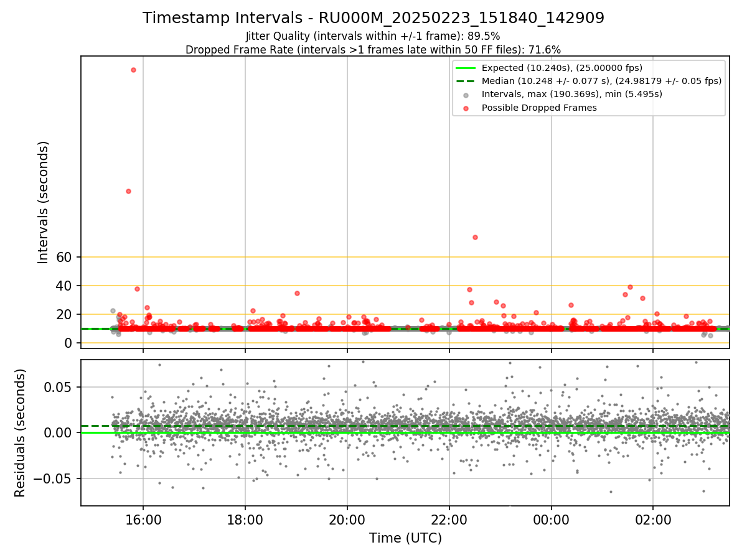Click the 22:00 x-axis tick label
747x560 pixels.
[x=449, y=519]
